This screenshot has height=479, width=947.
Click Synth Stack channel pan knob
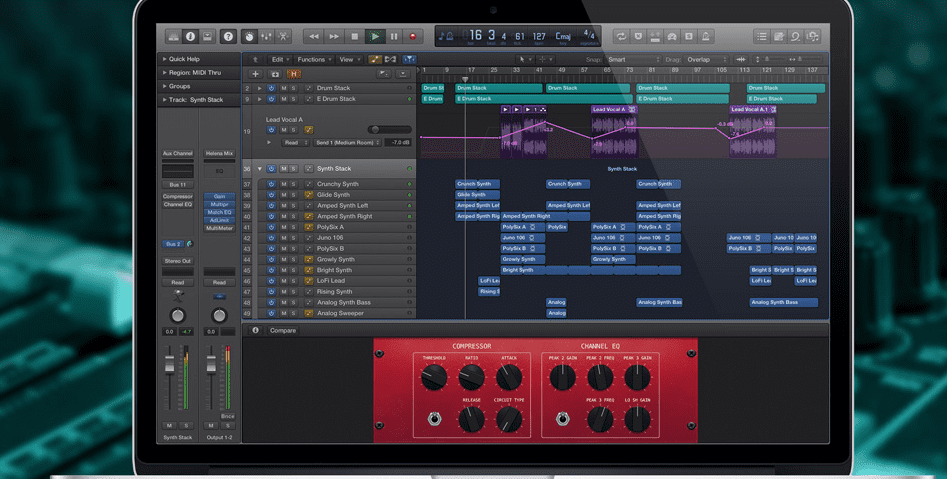point(178,315)
